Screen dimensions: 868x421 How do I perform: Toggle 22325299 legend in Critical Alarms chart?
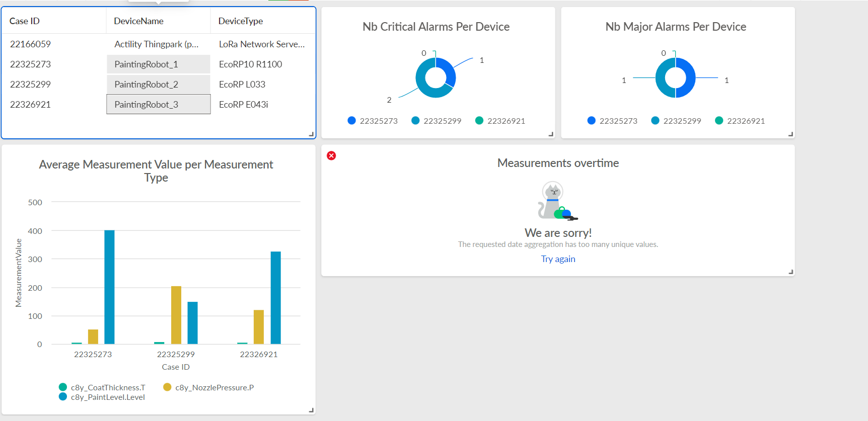click(437, 121)
